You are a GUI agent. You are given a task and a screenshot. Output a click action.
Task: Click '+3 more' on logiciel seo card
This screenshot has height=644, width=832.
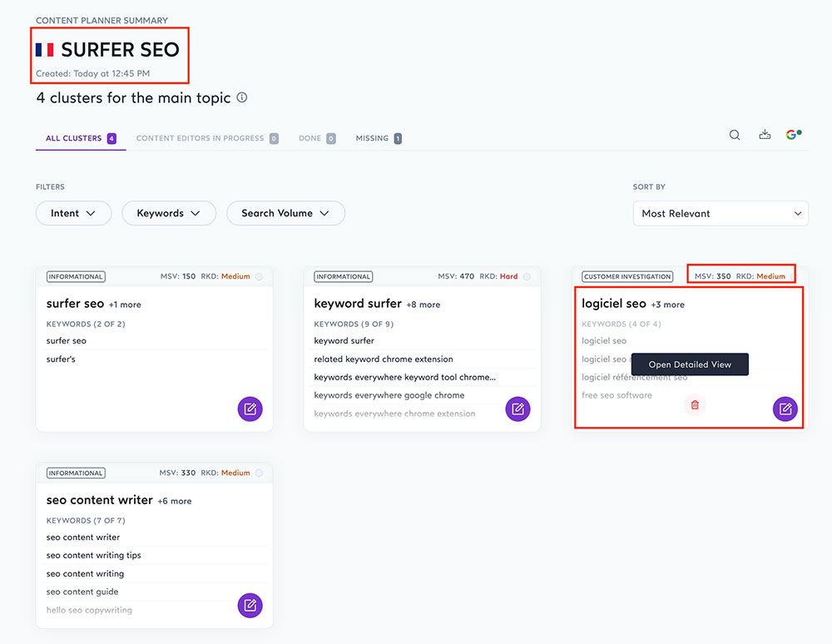[667, 305]
